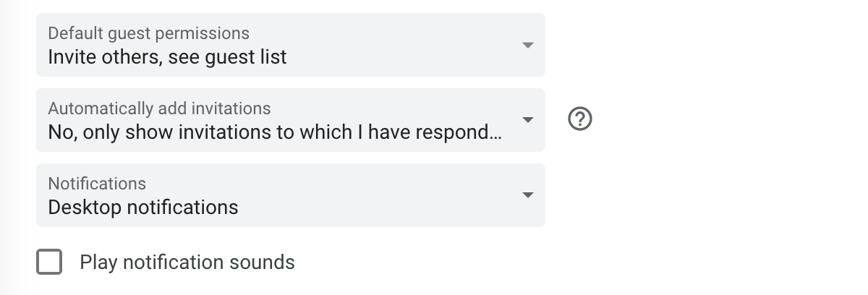The image size is (868, 295).
Task: Click the 'Default guest permissions' field label
Action: [148, 33]
